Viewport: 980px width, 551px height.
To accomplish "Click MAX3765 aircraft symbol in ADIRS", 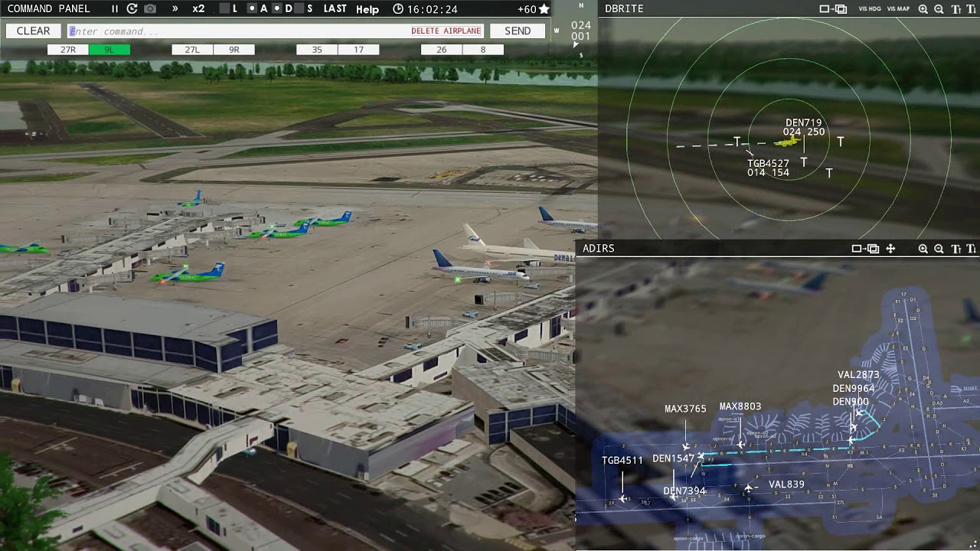I will (686, 446).
